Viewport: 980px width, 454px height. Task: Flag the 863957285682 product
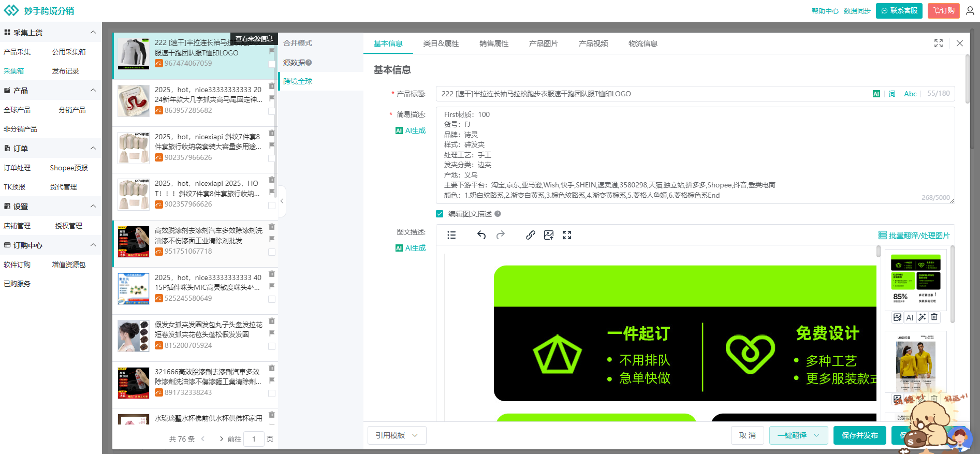[x=272, y=98]
